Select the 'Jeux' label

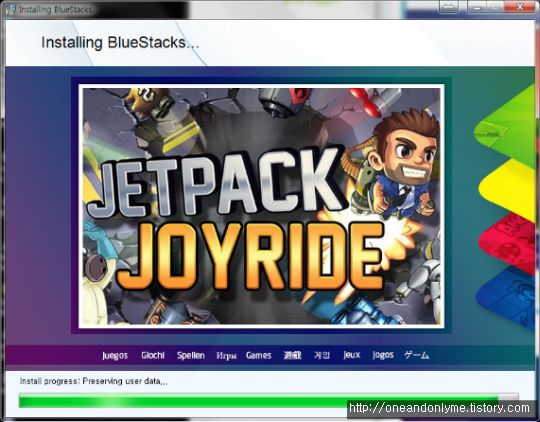point(352,355)
